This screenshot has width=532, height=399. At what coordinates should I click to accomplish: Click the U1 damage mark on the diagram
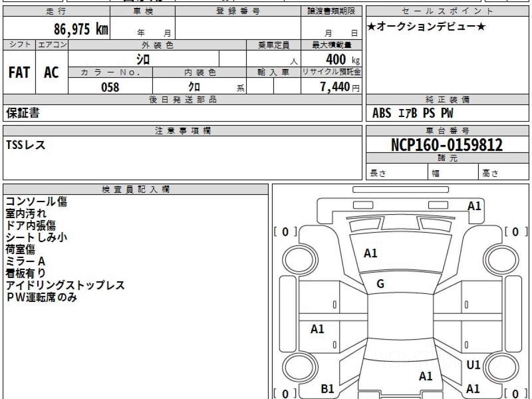coord(473,365)
